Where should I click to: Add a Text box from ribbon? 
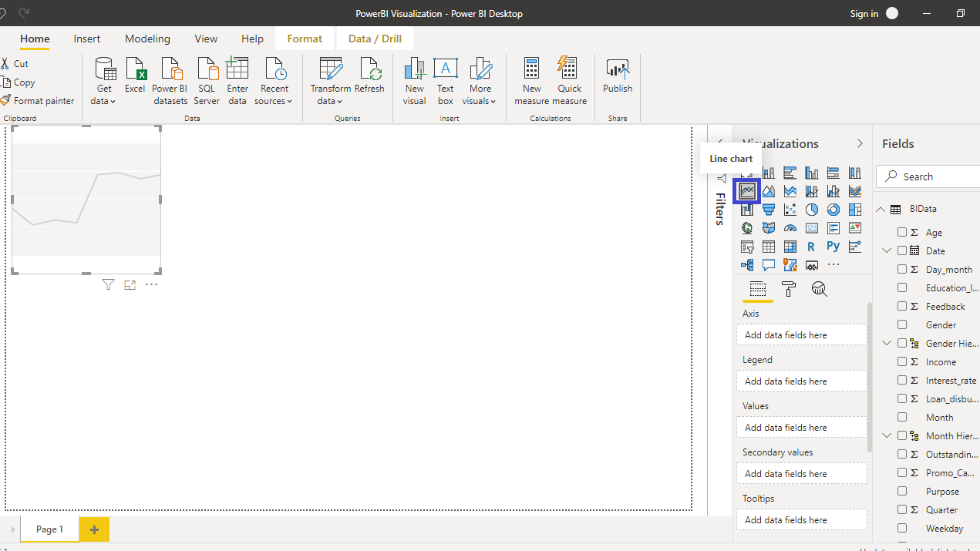coord(446,81)
